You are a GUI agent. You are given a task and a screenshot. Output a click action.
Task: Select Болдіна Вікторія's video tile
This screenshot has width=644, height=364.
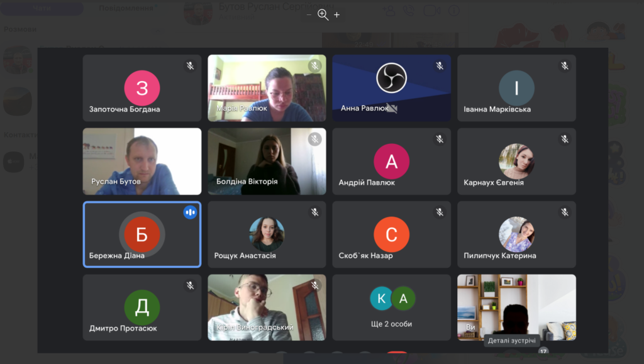point(267,161)
